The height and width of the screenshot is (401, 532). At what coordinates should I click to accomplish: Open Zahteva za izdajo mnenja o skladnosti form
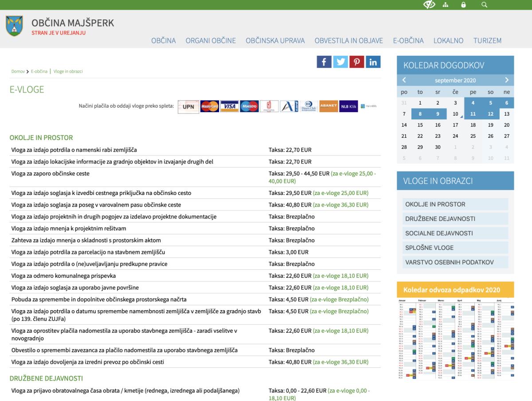[x=86, y=240]
